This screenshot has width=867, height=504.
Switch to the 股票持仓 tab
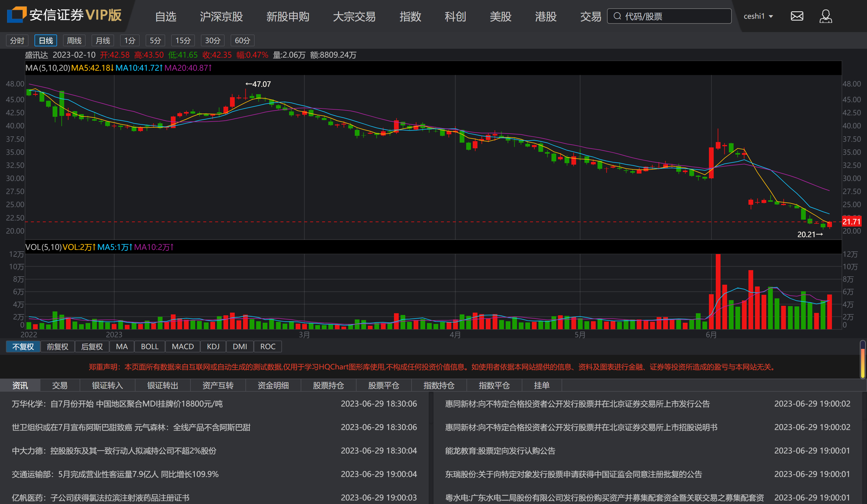coord(328,385)
